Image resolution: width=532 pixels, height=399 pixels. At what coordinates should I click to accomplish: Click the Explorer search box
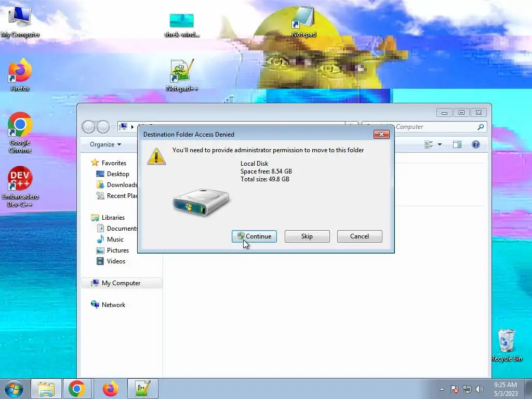[x=424, y=127]
